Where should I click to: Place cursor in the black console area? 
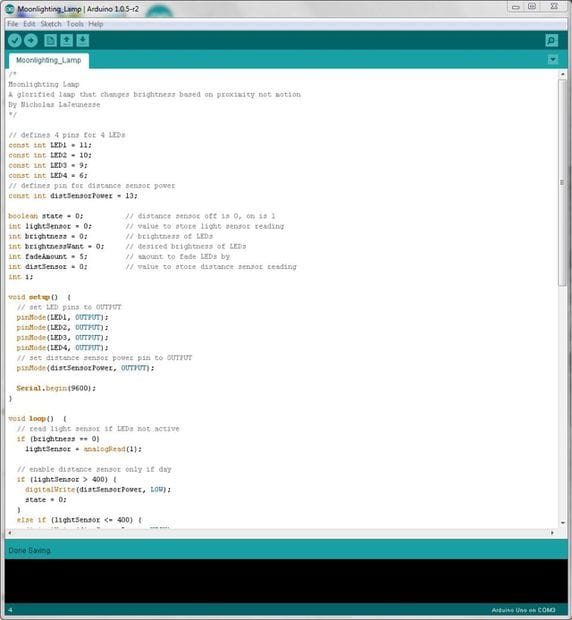[x=286, y=581]
